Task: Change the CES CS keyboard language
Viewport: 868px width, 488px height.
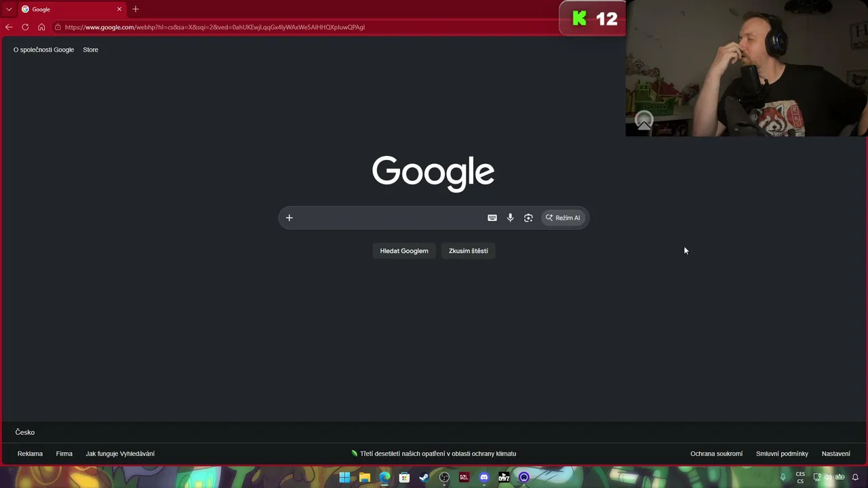Action: (800, 477)
